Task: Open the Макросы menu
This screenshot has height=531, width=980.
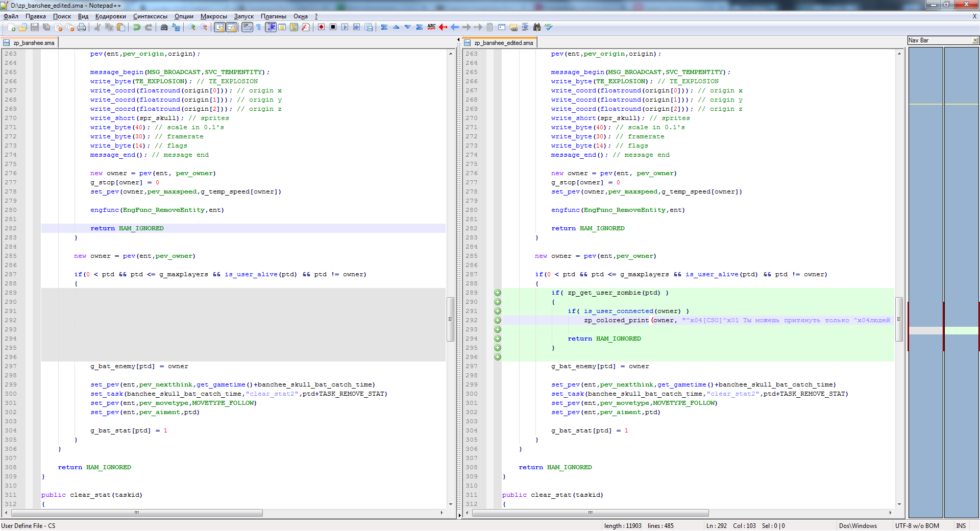Action: (213, 16)
